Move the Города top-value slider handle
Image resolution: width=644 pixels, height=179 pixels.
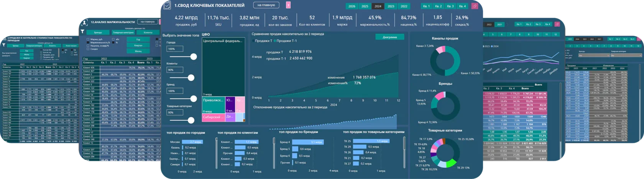point(194,56)
